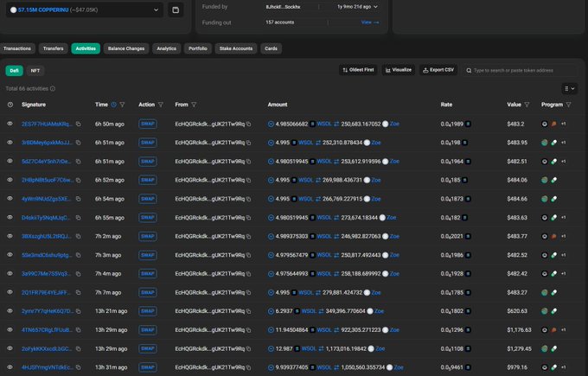The width and height of the screenshot is (588, 376).
Task: Copy From address in 13h 21m ago row
Action: pyautogui.click(x=249, y=311)
